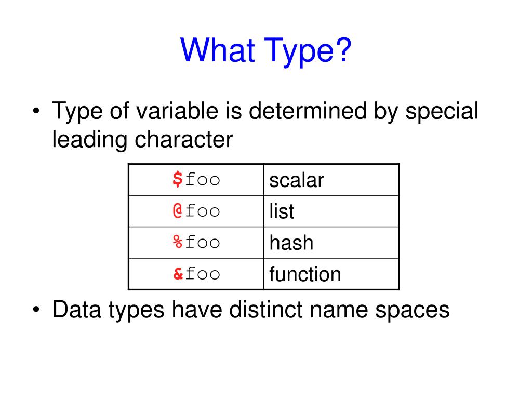This screenshot has width=532, height=399.
Task: Select the &foo cell in the table
Action: pos(196,274)
